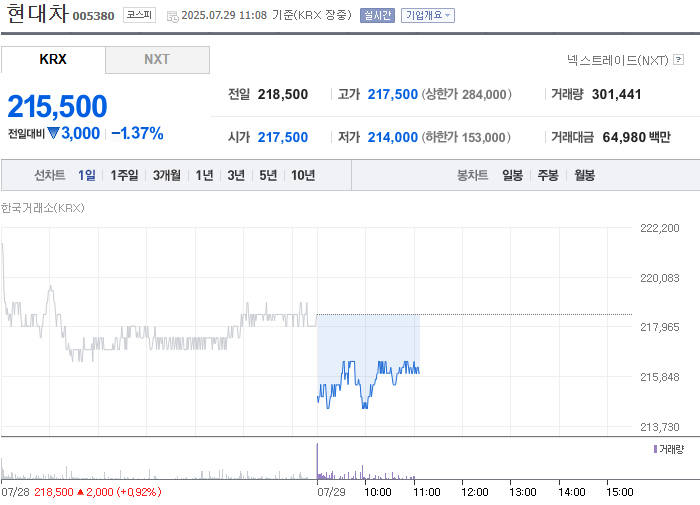Click the clock icon before the timestamp
The image size is (700, 505).
click(172, 17)
